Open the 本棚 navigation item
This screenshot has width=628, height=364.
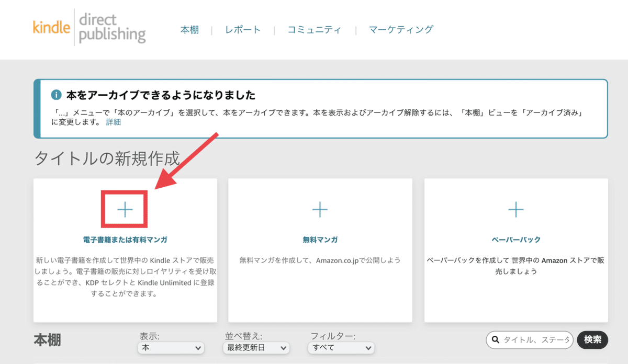189,29
